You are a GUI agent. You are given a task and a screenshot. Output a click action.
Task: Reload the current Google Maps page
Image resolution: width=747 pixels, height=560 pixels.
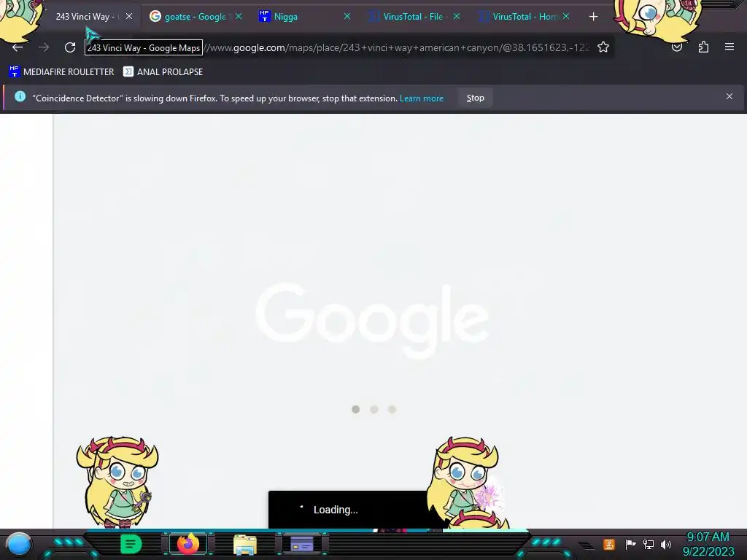pyautogui.click(x=70, y=47)
